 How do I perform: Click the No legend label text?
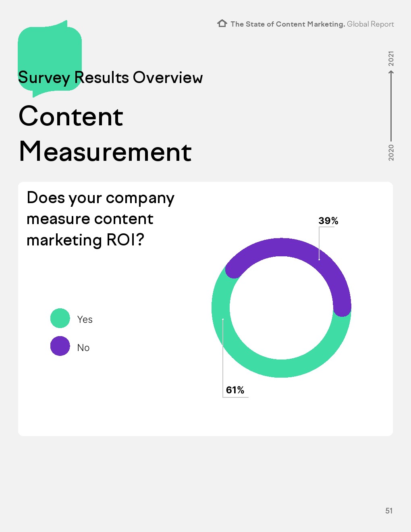83,348
